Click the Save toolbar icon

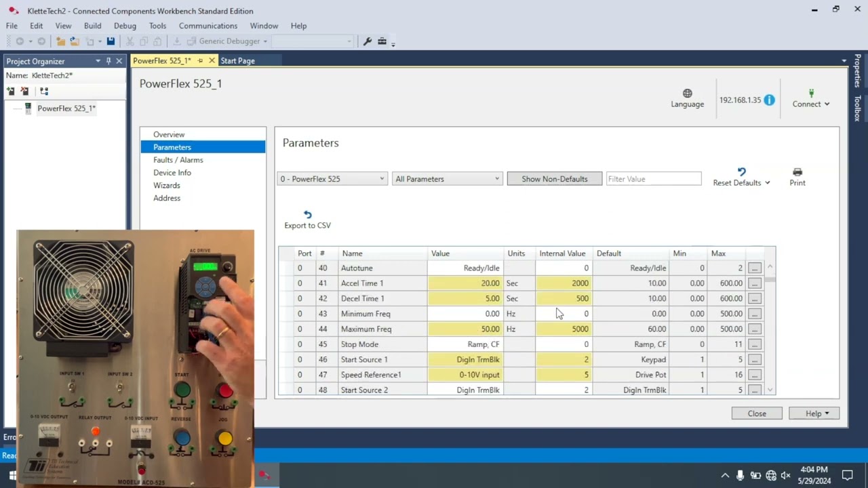[111, 41]
